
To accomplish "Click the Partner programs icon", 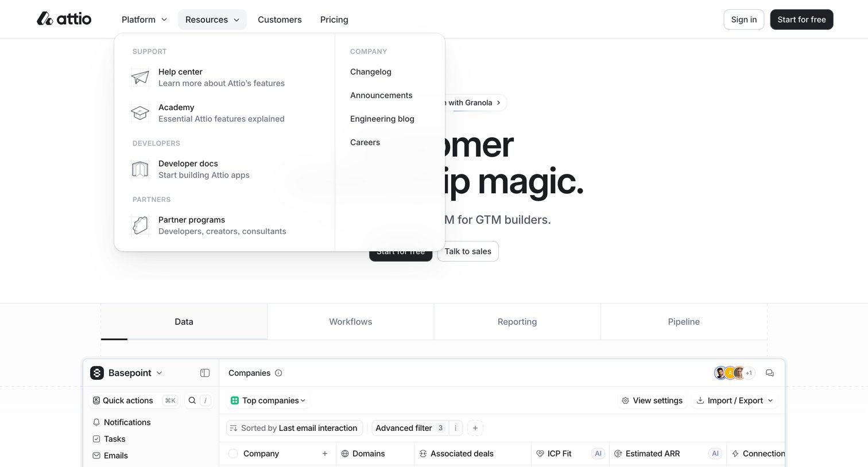I will pos(140,225).
